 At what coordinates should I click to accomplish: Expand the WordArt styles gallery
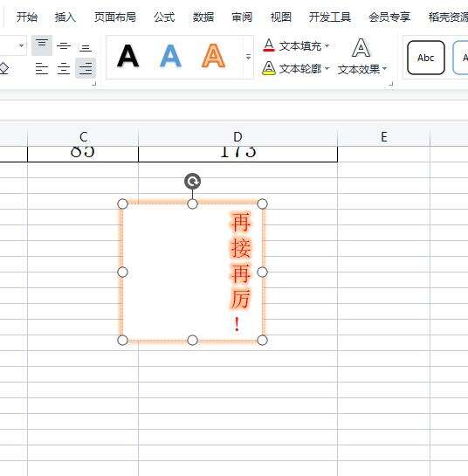248,57
